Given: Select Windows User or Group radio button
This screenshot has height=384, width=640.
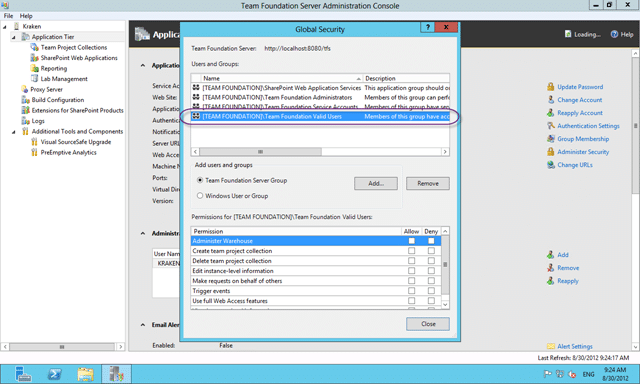Looking at the screenshot, I should click(200, 195).
